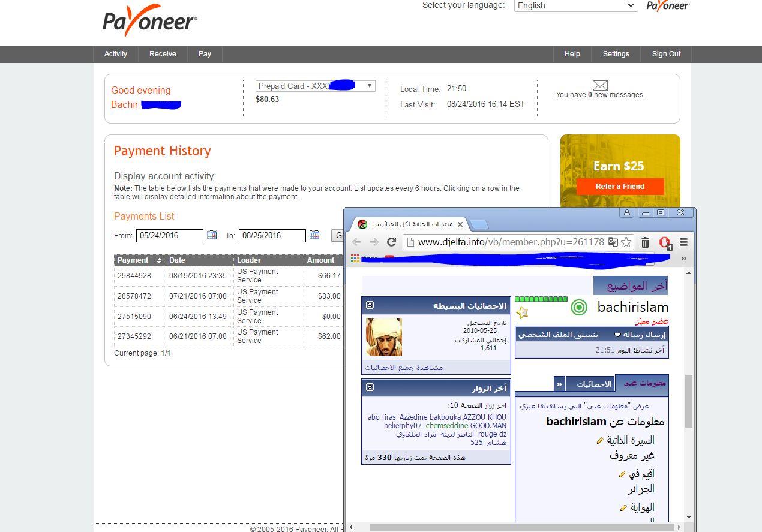The image size is (762, 532).
Task: Open a new Chrome tab
Action: click(x=479, y=224)
